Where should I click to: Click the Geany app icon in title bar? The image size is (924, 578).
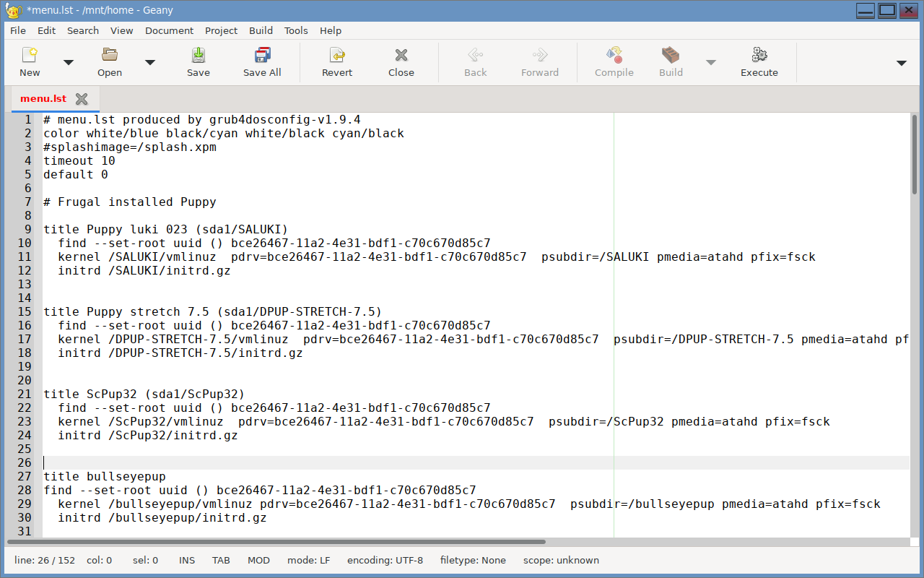[14, 10]
